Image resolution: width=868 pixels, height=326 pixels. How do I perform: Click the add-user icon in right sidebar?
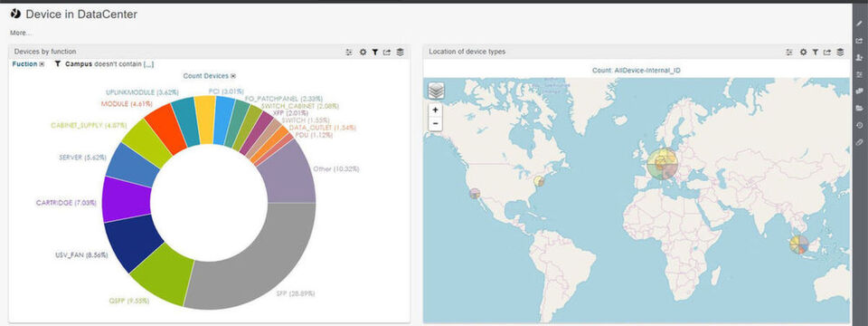859,57
